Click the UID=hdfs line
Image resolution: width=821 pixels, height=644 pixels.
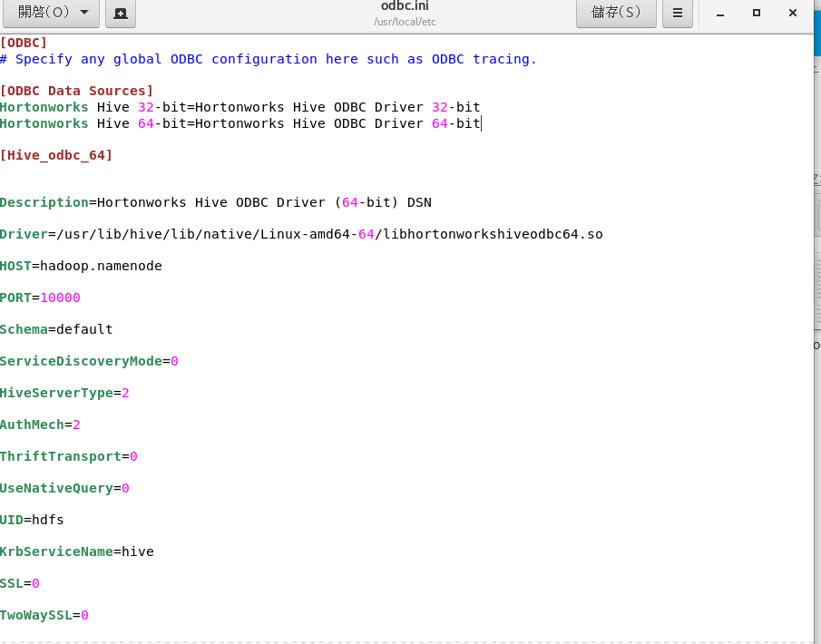click(32, 520)
